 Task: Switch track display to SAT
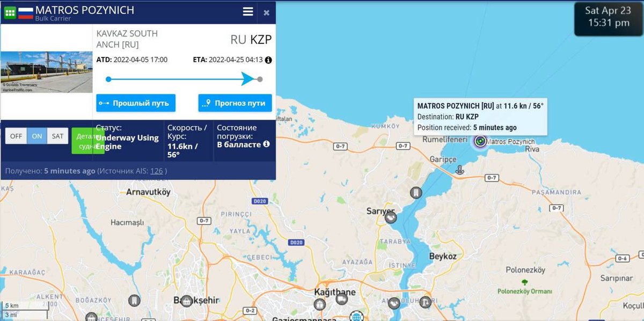[x=57, y=136]
